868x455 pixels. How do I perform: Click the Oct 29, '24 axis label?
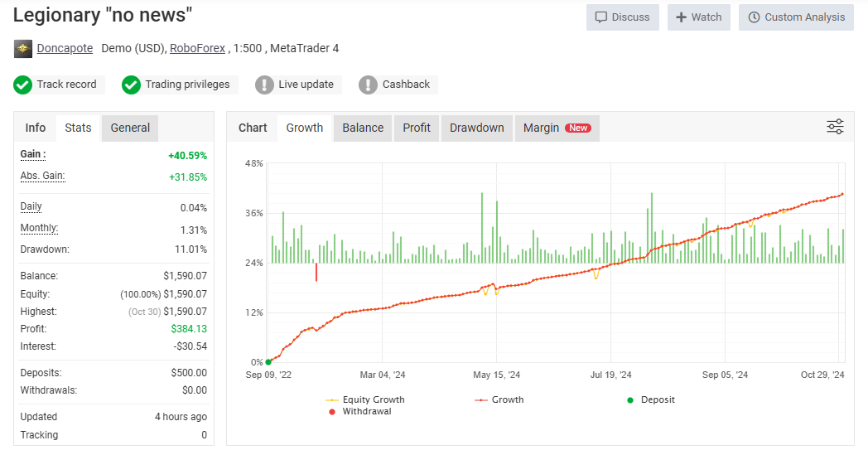(x=822, y=375)
